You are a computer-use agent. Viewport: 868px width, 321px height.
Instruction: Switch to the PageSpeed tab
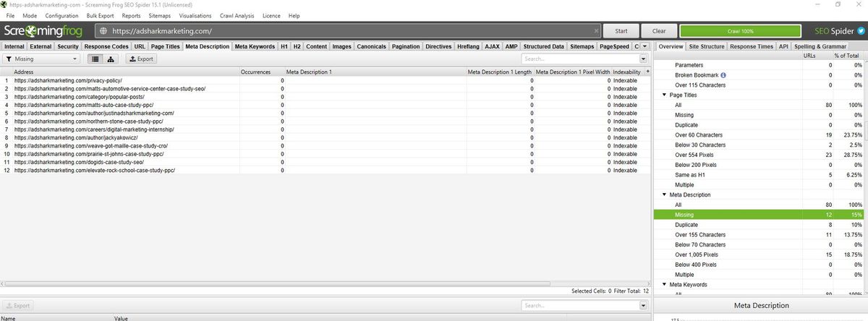point(615,46)
